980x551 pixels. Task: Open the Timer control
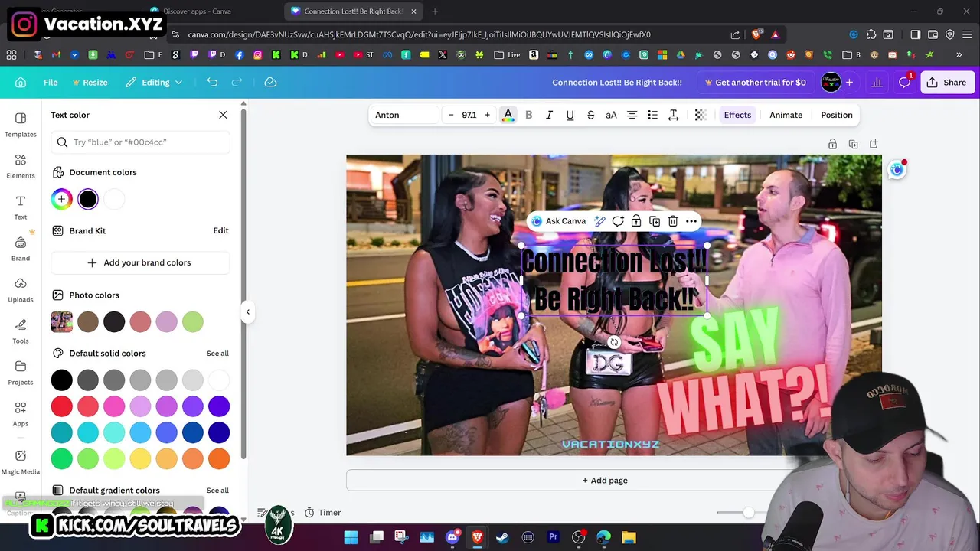(322, 512)
